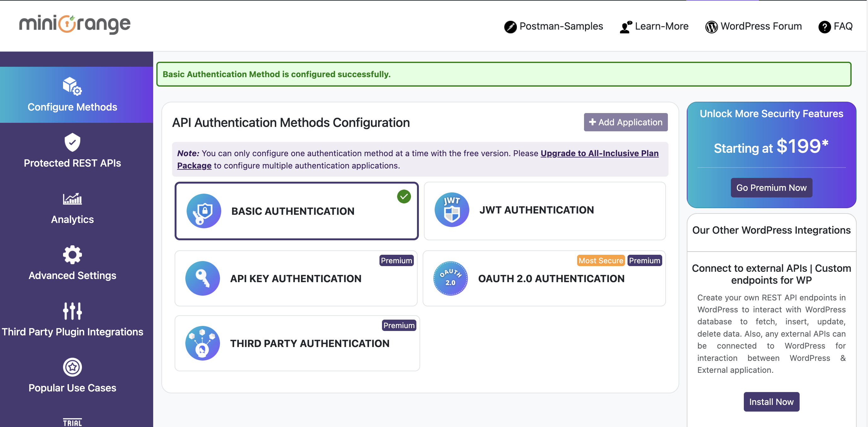The width and height of the screenshot is (868, 427).
Task: Click the Learn-More person icon
Action: [x=626, y=26]
